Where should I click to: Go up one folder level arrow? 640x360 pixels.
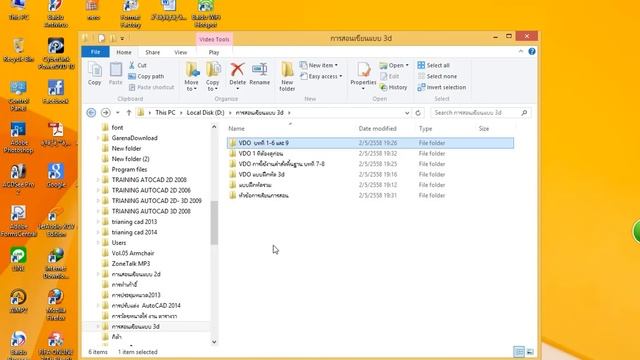tap(129, 113)
